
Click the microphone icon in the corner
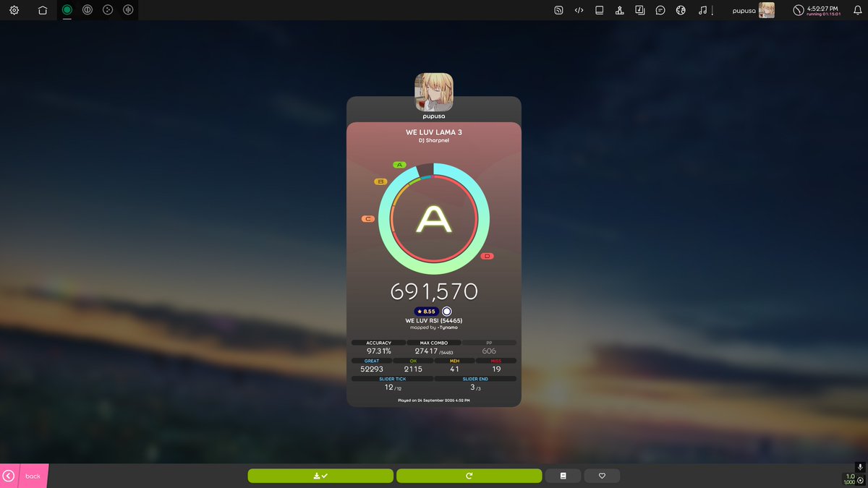tap(859, 468)
